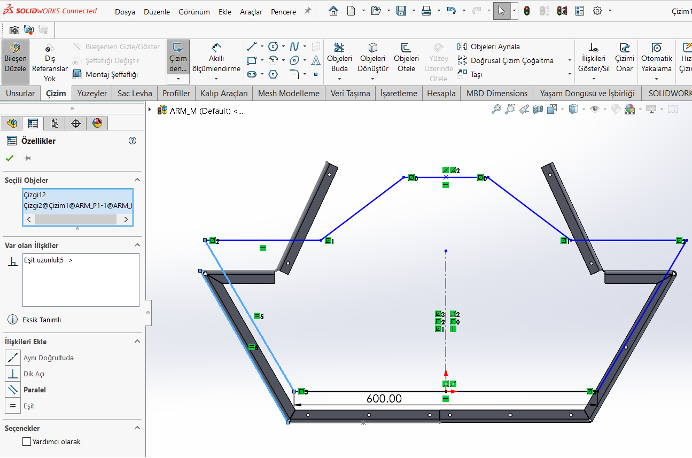692x458 pixels.
Task: Click Montaj Şeffaflığı tool
Action: click(x=105, y=74)
